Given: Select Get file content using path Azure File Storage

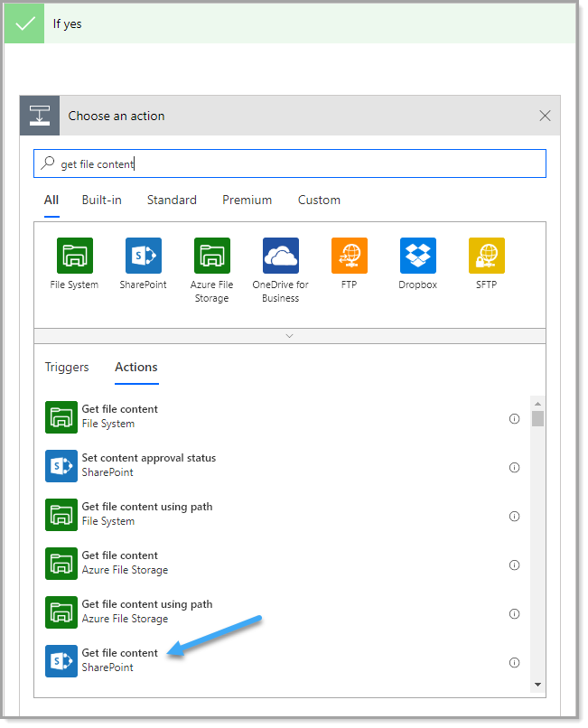Looking at the screenshot, I should (x=283, y=611).
